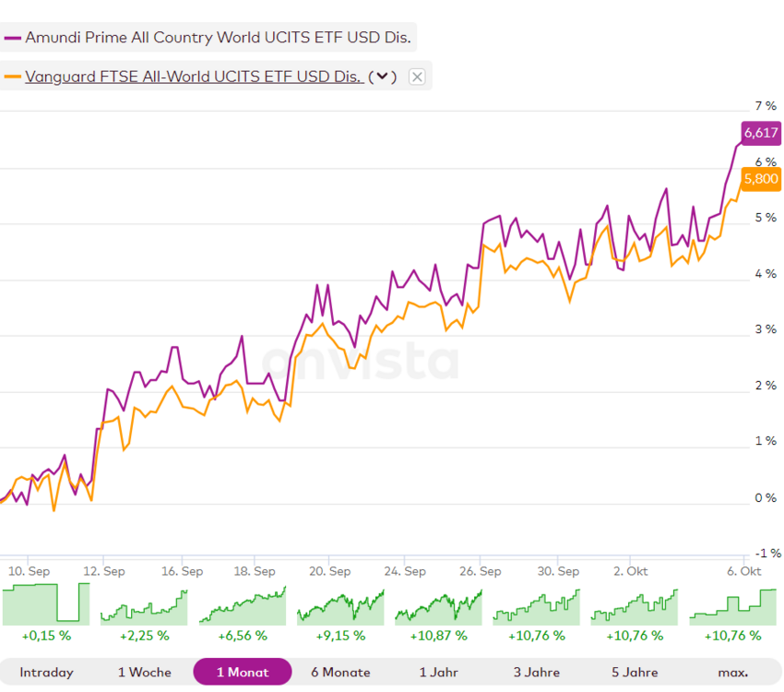784x692 pixels.
Task: Select the 1 Jahr tab
Action: pos(439,672)
